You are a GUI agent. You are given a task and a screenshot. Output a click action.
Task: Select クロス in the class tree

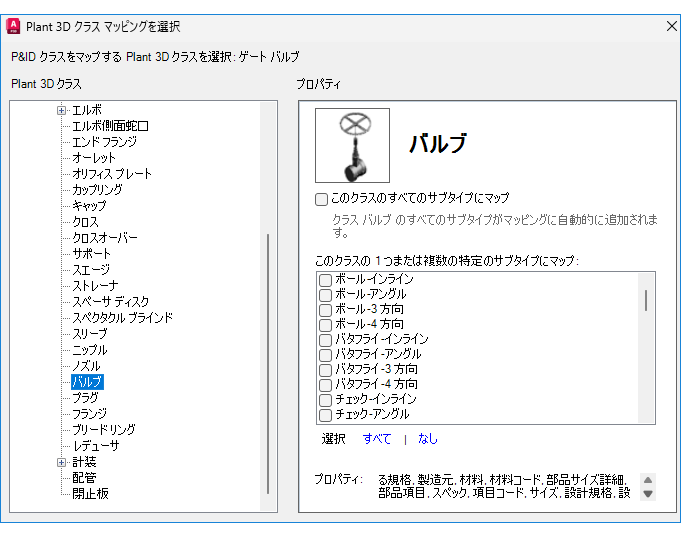tap(86, 222)
